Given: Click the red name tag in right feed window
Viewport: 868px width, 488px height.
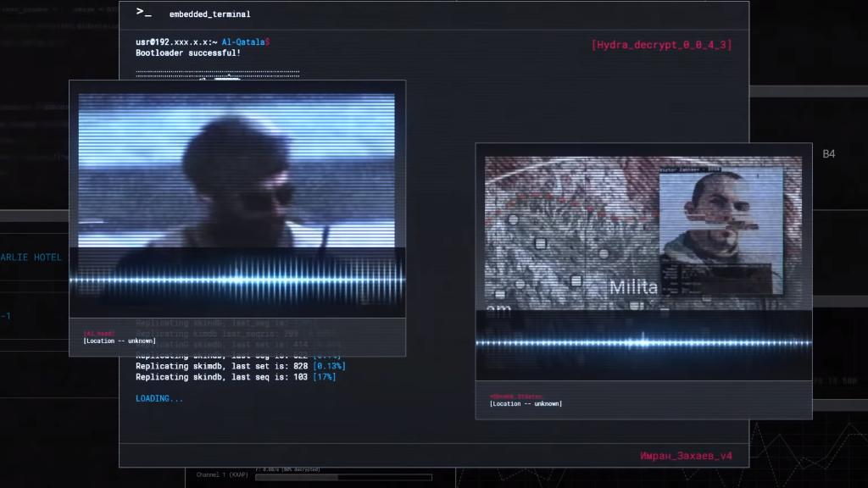Looking at the screenshot, I should 516,396.
